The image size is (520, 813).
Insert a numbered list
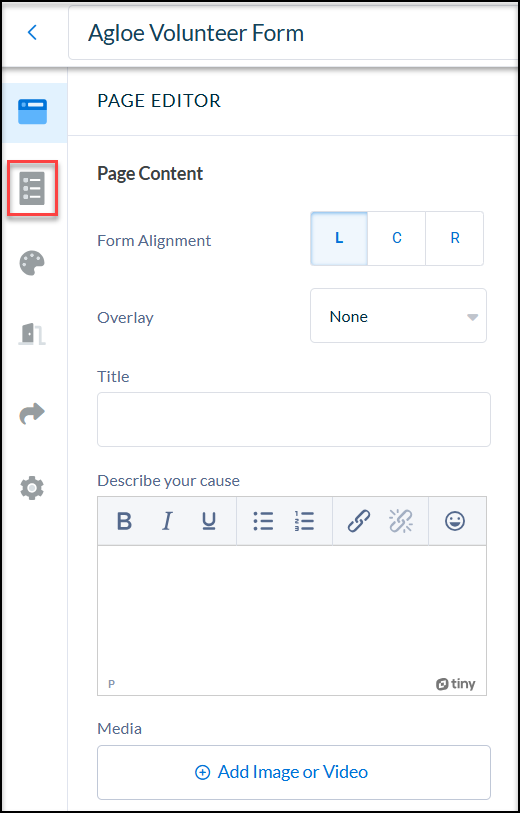[x=304, y=521]
